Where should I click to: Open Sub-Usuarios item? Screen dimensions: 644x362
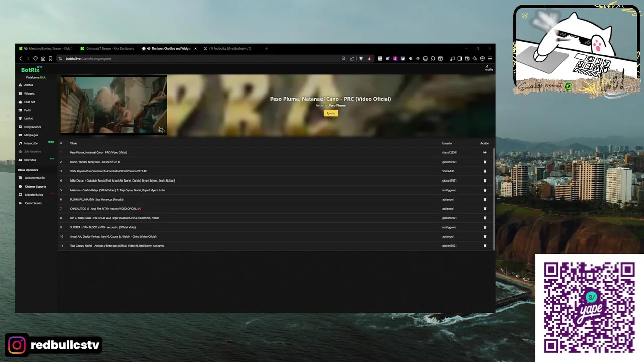[30, 151]
